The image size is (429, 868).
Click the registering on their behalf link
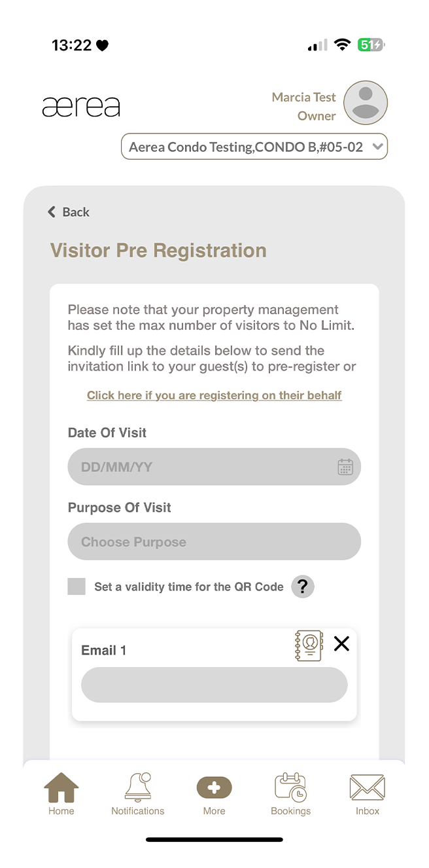click(x=214, y=395)
